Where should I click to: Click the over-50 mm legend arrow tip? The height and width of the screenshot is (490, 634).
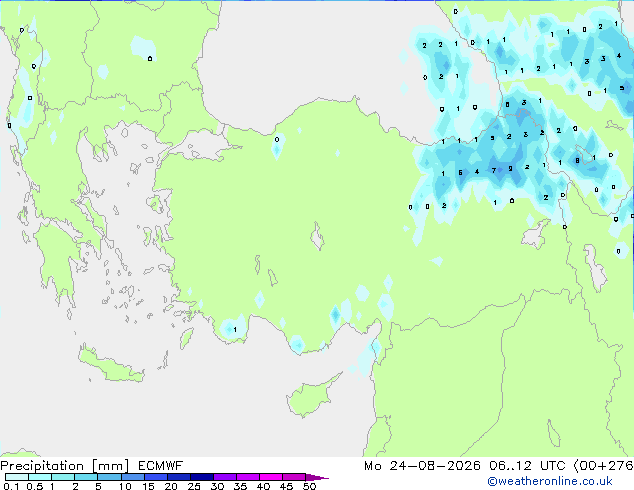click(317, 477)
